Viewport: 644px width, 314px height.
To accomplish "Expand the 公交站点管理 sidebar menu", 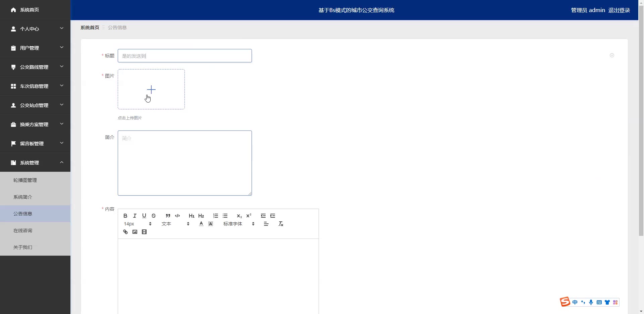I will pos(35,105).
